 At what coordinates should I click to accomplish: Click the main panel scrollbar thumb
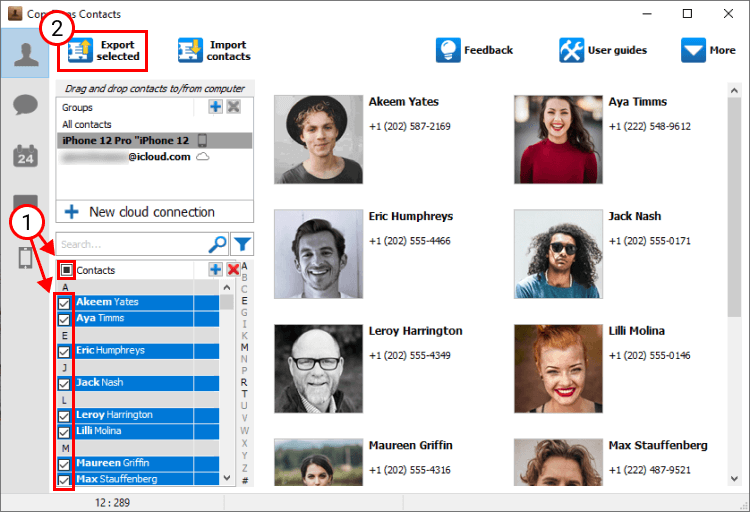(734, 207)
